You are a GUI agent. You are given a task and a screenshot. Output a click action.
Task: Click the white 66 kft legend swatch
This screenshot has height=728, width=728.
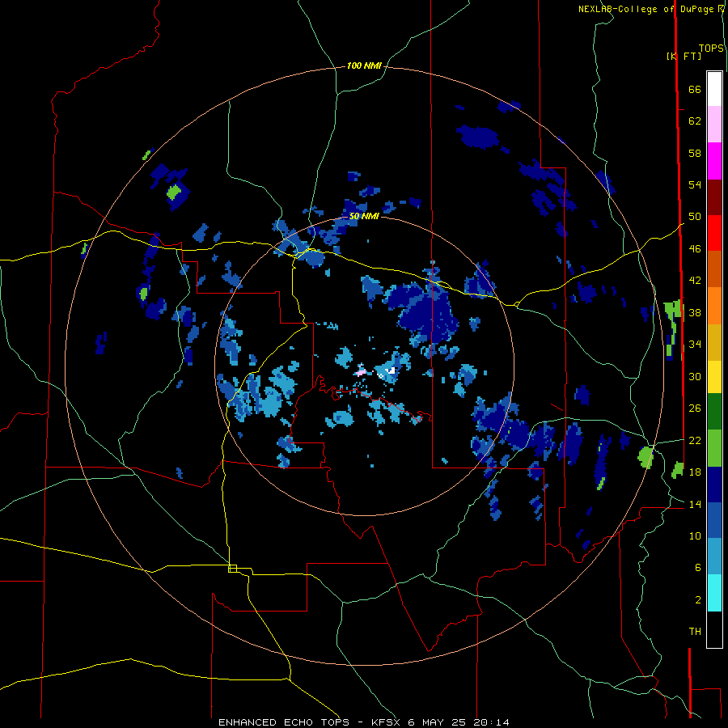coord(714,89)
